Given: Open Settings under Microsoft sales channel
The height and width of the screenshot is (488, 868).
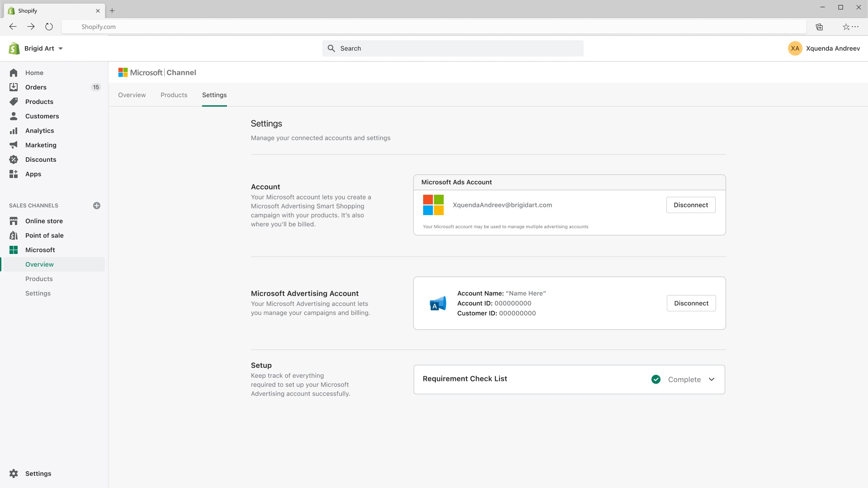Looking at the screenshot, I should 38,293.
